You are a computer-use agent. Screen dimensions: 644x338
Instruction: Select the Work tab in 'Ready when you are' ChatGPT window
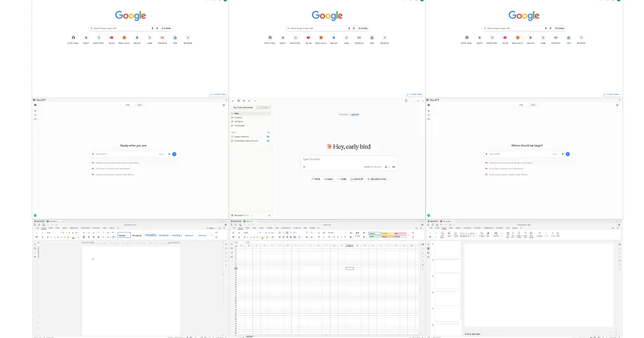140,105
